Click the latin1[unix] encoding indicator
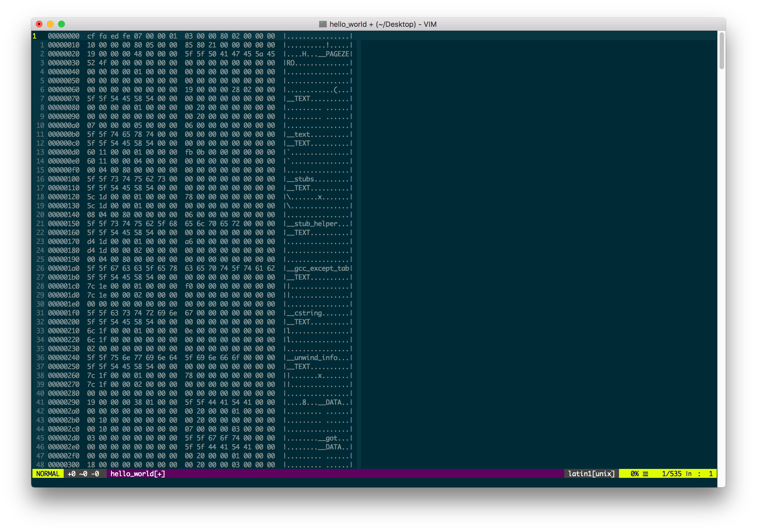757x532 pixels. coord(591,474)
